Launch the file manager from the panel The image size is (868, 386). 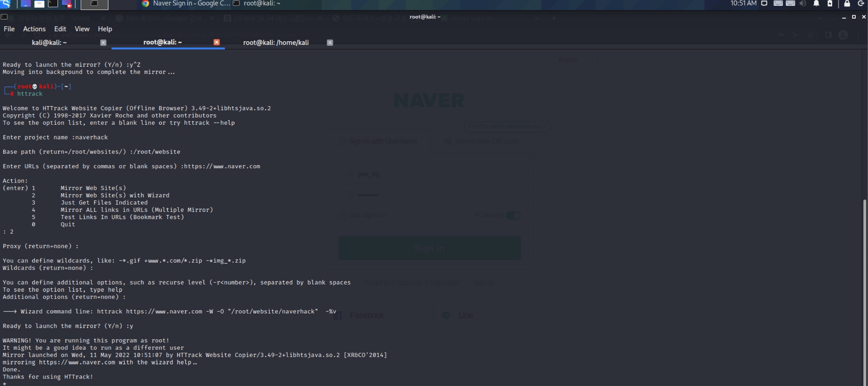click(39, 4)
